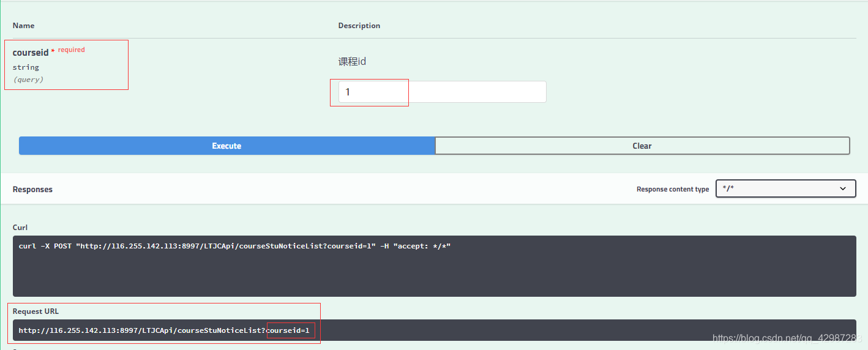
Task: Open the Response content type dropdown
Action: 785,188
